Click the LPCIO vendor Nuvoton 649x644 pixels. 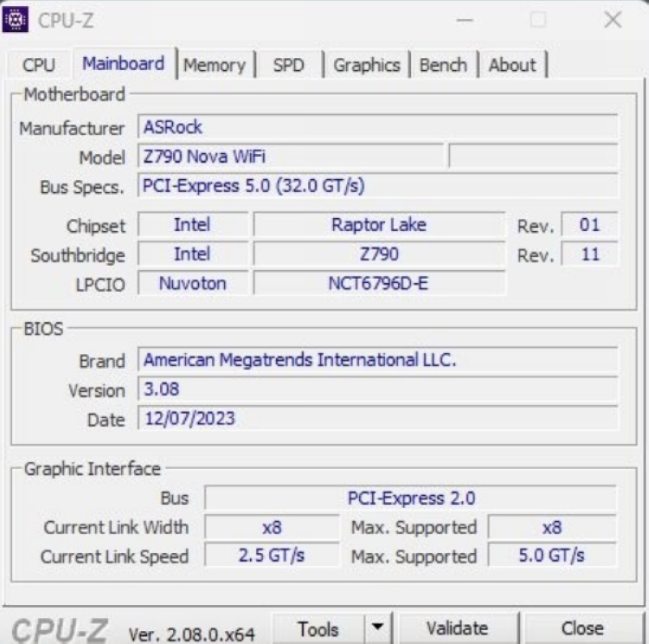(192, 283)
